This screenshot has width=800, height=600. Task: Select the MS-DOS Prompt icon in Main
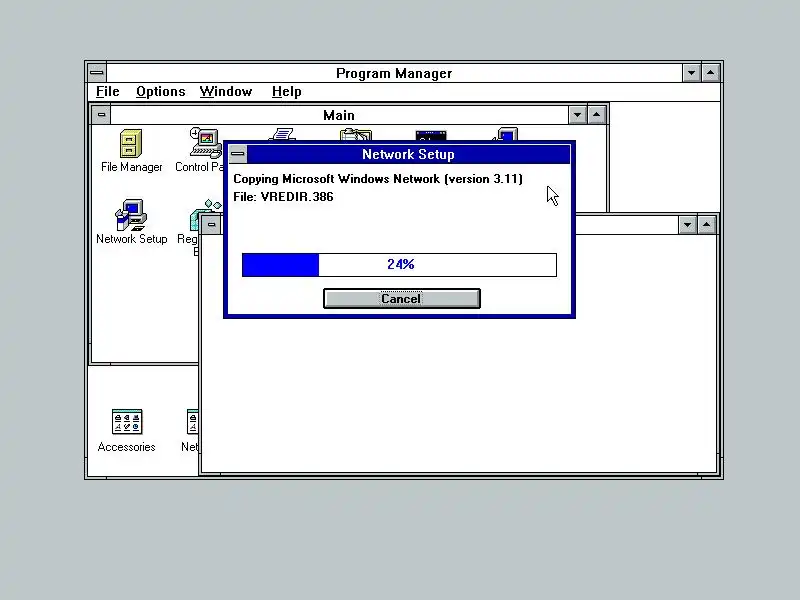(x=431, y=135)
